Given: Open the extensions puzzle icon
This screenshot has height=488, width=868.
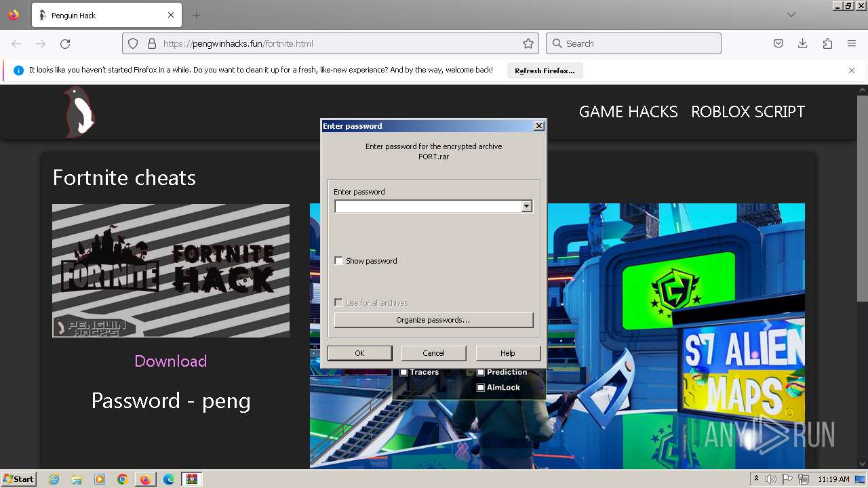Looking at the screenshot, I should [827, 43].
